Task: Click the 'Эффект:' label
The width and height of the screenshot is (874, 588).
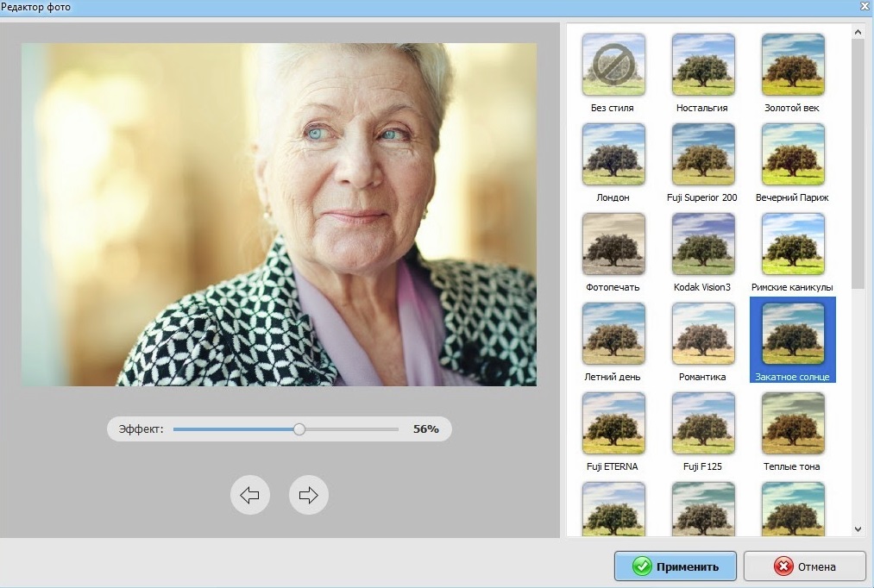Action: point(141,428)
